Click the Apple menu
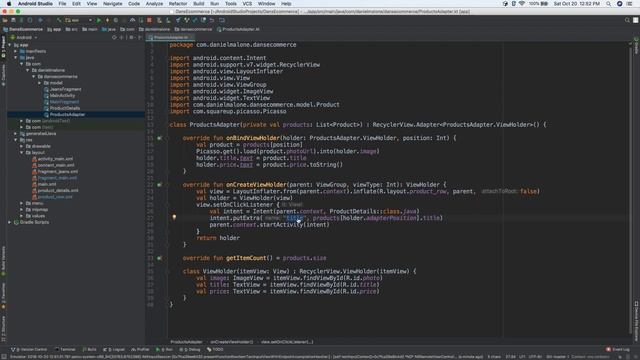This screenshot has width=640, height=360. (9, 4)
